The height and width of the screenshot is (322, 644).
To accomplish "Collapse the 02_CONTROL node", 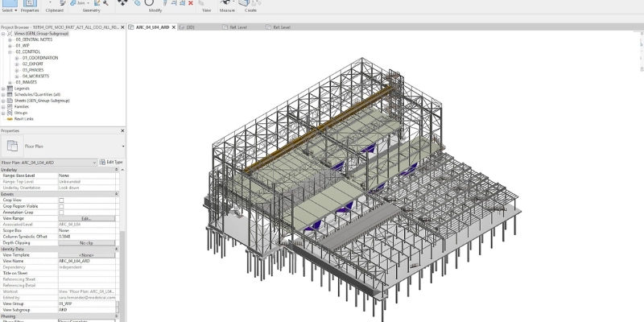I will (x=10, y=52).
